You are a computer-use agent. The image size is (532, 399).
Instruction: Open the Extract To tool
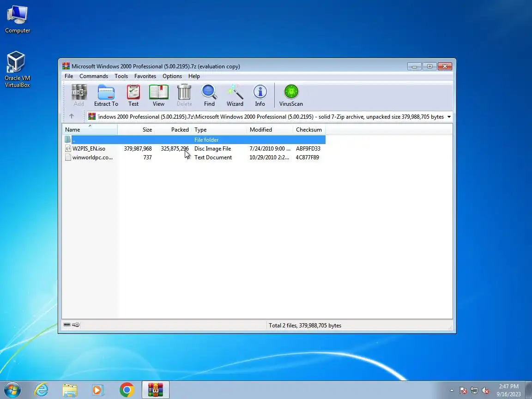tap(106, 95)
